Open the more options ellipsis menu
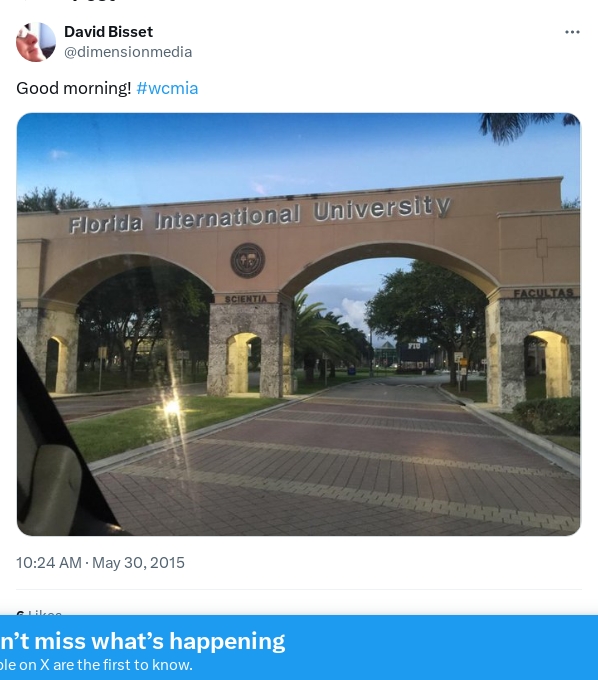Image resolution: width=598 pixels, height=680 pixels. click(572, 32)
